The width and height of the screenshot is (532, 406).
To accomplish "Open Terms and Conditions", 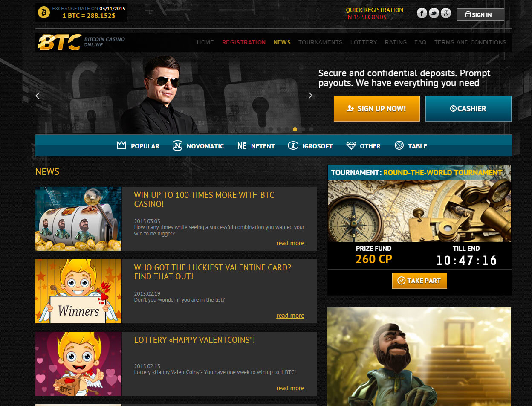I will tap(470, 42).
